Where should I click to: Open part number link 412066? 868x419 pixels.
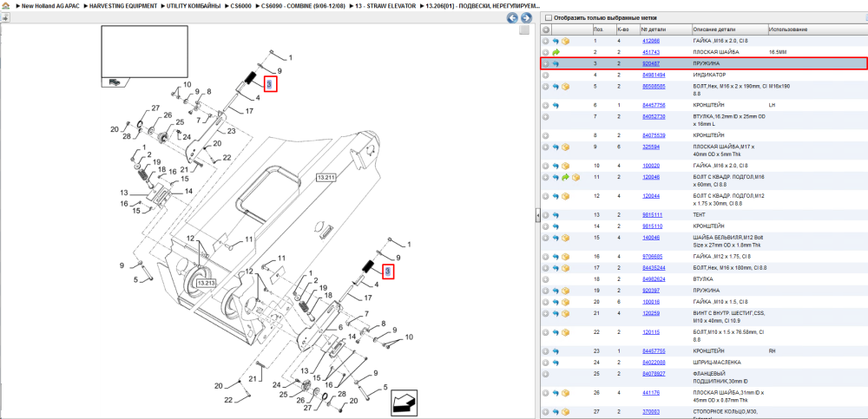coord(650,42)
